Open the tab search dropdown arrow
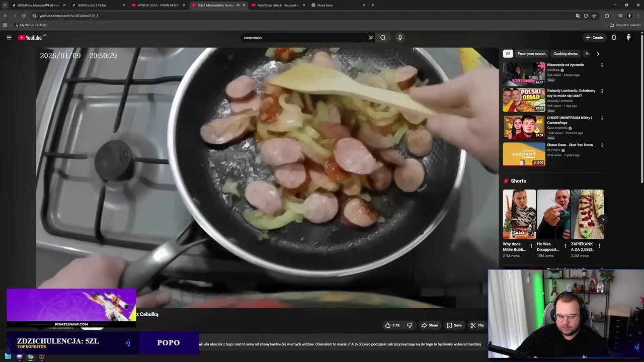The width and height of the screenshot is (644, 362). click(5, 5)
